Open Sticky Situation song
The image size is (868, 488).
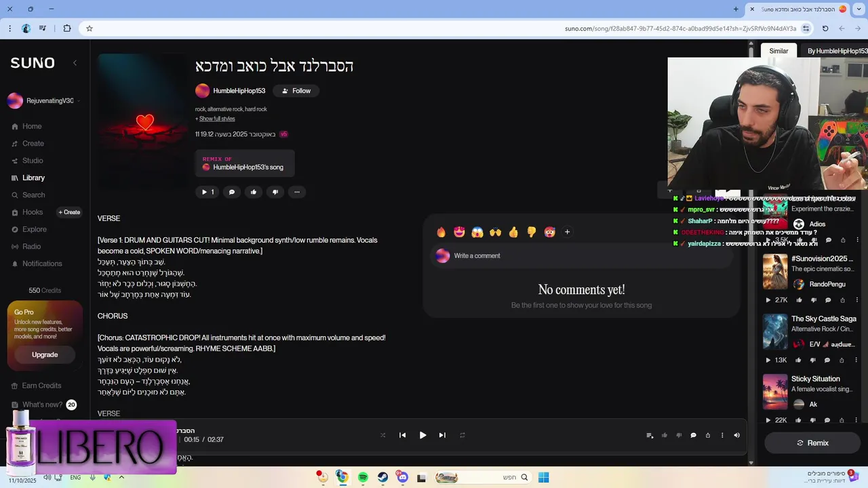click(815, 379)
